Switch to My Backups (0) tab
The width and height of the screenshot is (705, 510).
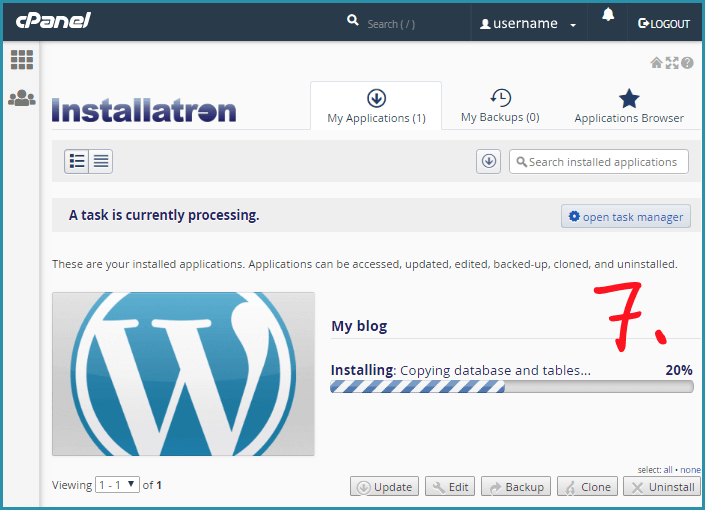tap(500, 106)
